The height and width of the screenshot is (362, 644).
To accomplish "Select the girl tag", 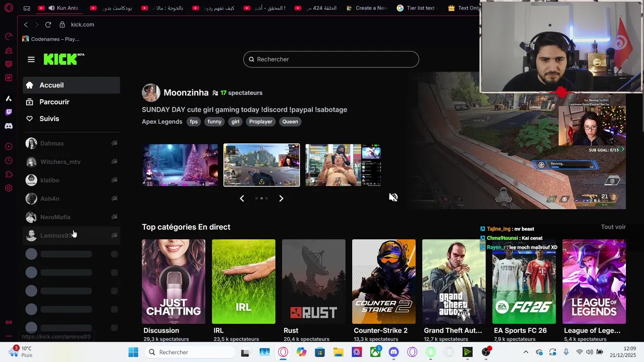I will coord(235,122).
